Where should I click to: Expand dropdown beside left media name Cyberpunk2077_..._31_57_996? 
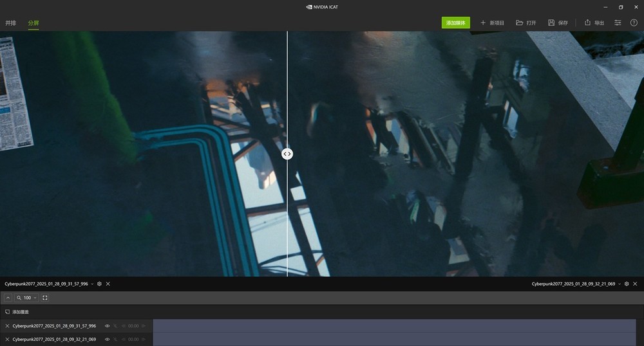[92, 284]
